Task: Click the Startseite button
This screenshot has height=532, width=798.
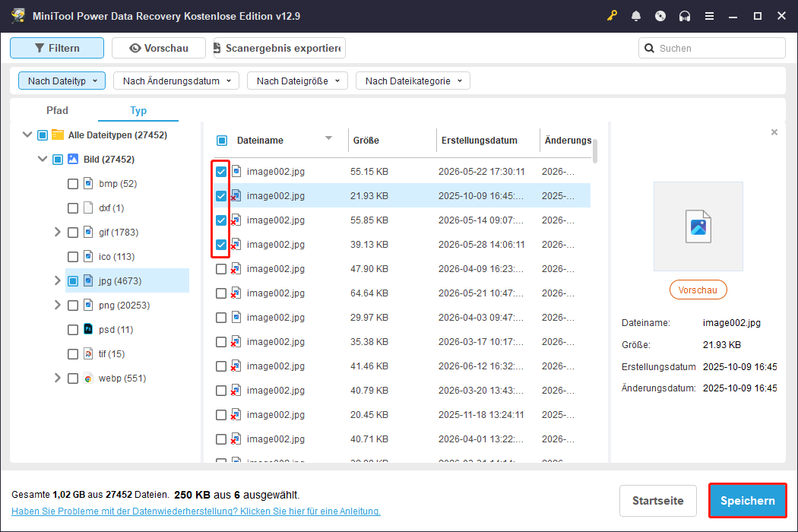Action: [x=657, y=500]
